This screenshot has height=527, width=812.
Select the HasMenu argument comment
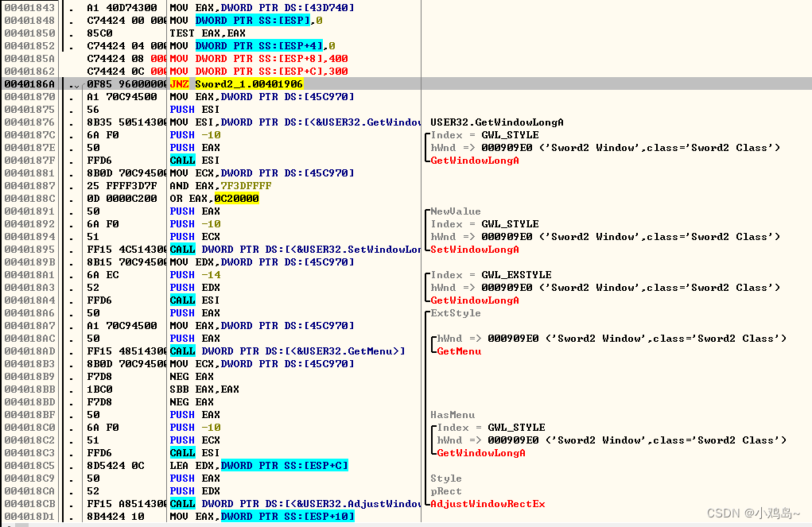tap(452, 415)
